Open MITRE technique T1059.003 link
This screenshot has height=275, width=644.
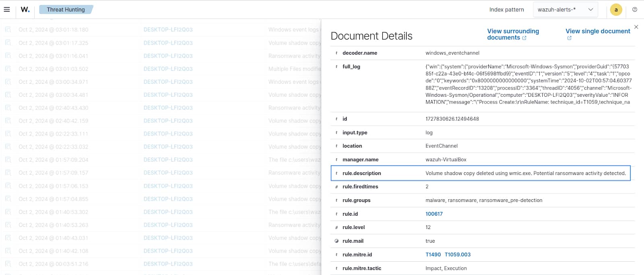[x=458, y=255]
